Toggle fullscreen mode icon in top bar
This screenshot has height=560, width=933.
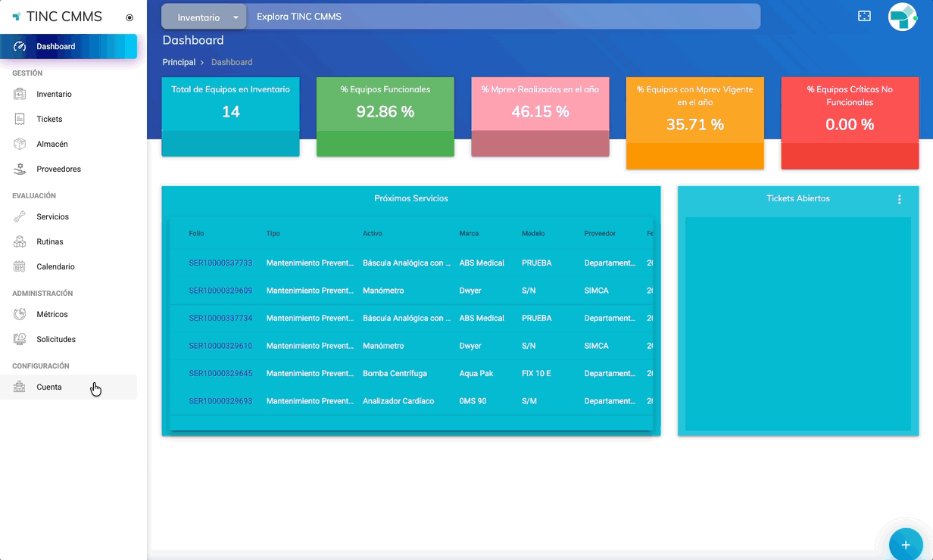pyautogui.click(x=864, y=16)
